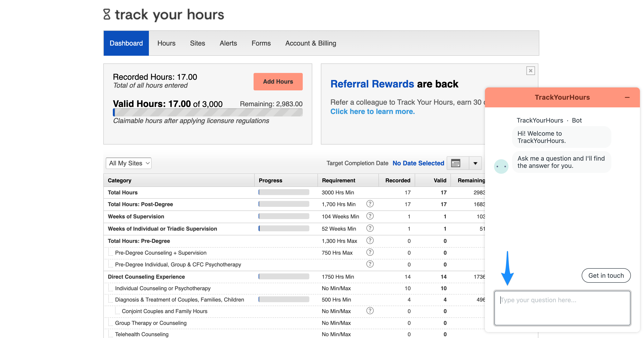Select Total Hours: Pre-Degree row label

[139, 241]
